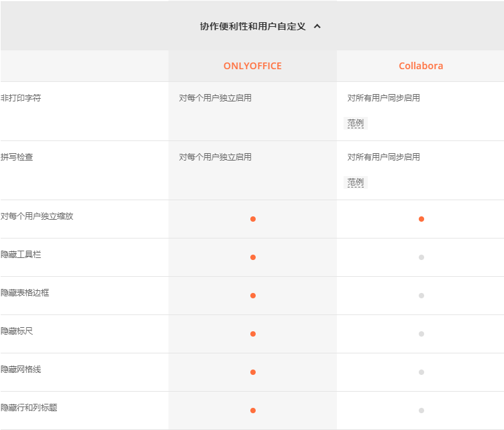
Task: Click the 隐藏标尺 row label
Action: pyautogui.click(x=17, y=331)
